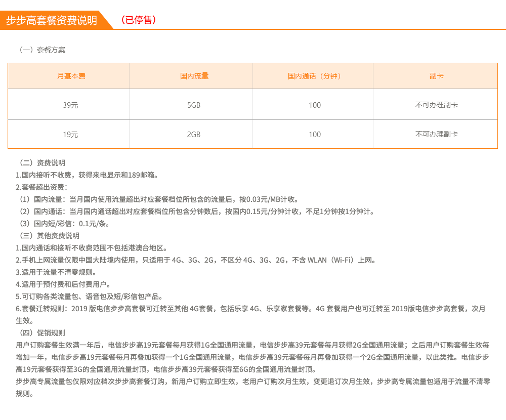506x420 pixels.
Task: Click the paragraph starting 步步高专属流量包仅限
Action: point(253,388)
